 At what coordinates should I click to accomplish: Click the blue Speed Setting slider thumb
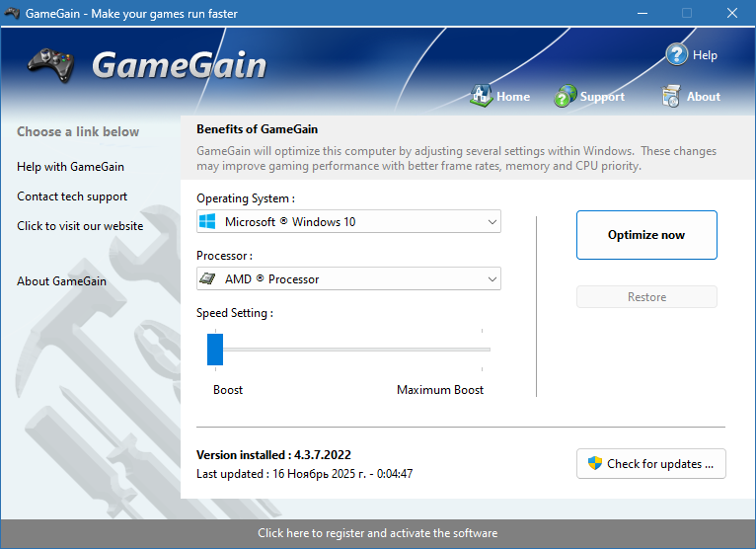pyautogui.click(x=215, y=350)
